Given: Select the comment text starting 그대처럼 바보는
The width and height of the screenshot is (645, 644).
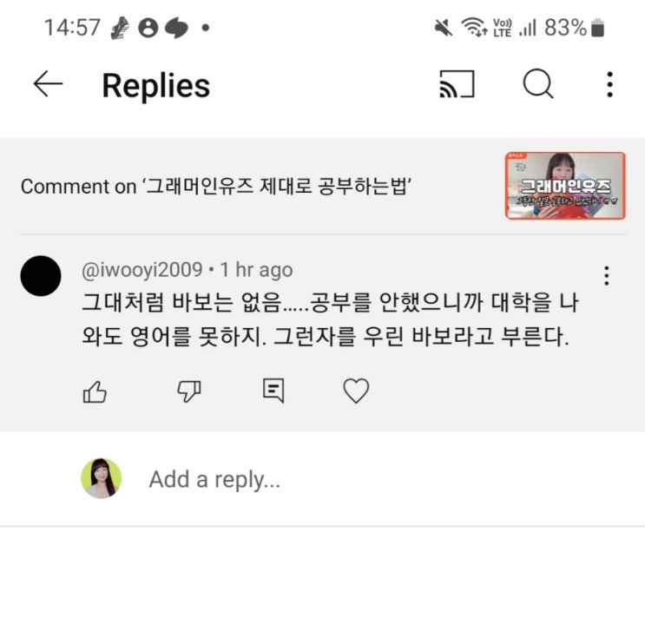Looking at the screenshot, I should [x=331, y=319].
